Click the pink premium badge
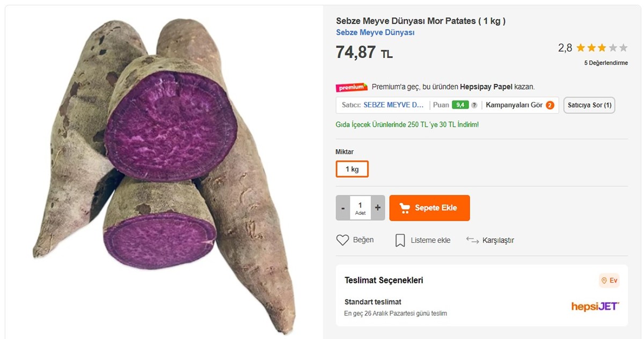This screenshot has width=644, height=339. (x=352, y=86)
